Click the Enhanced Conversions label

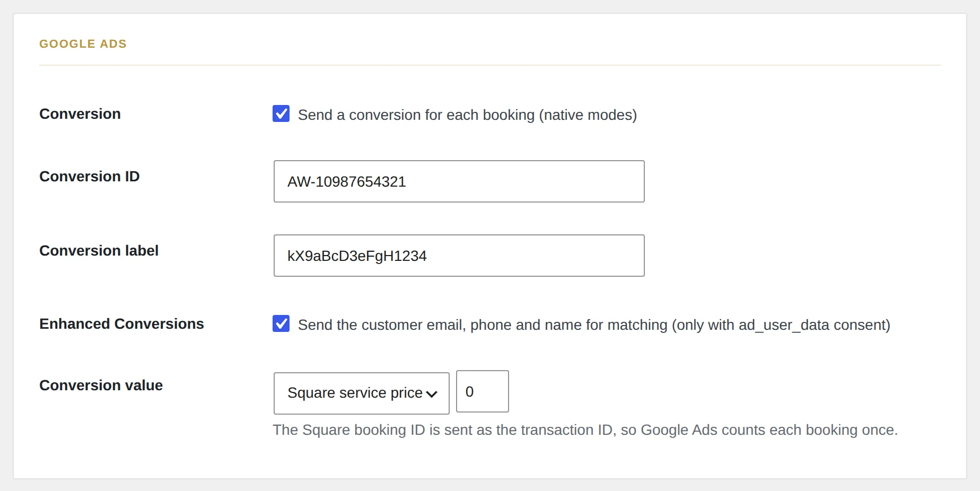121,323
